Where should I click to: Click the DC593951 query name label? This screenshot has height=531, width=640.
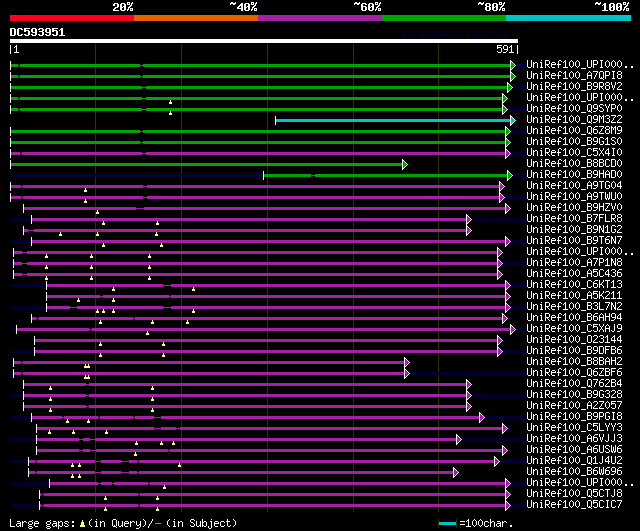[37, 32]
